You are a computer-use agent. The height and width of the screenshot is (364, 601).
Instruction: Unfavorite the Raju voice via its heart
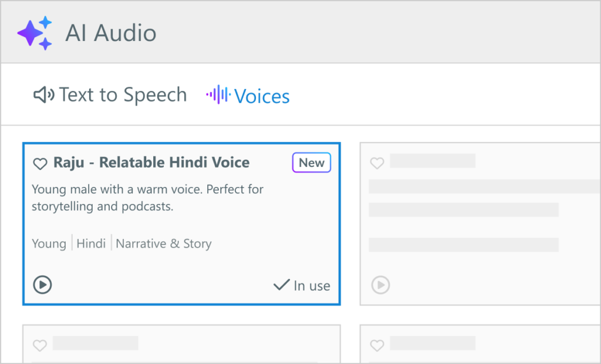pyautogui.click(x=40, y=164)
